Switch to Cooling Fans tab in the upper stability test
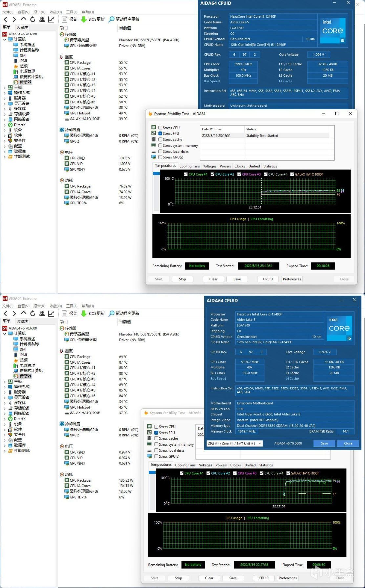Screen dimensions: 365x588 coord(189,166)
